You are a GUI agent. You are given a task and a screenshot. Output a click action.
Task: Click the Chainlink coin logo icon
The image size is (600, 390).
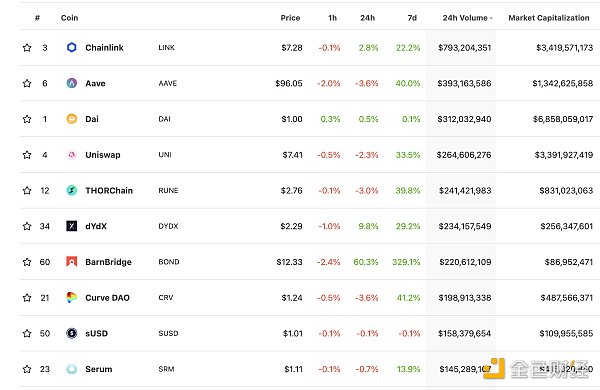pyautogui.click(x=72, y=47)
